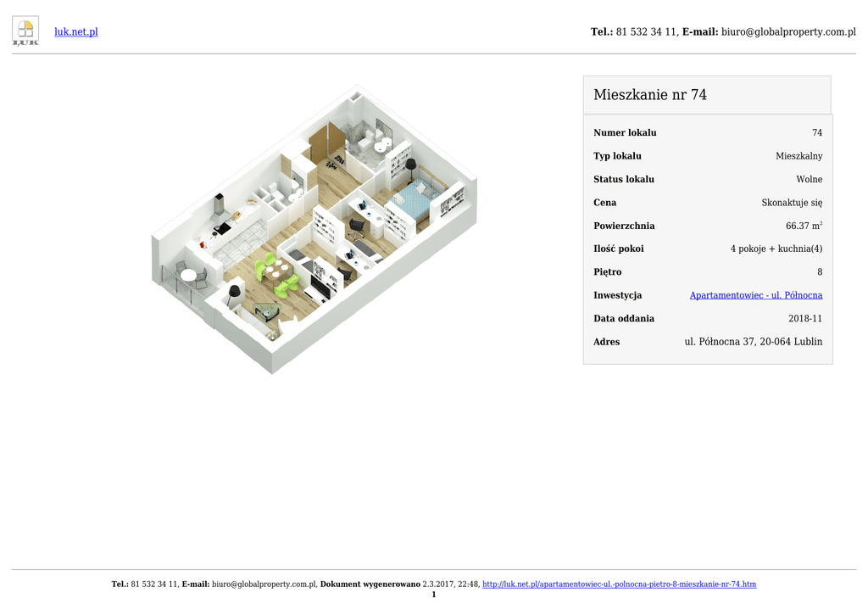
Task: Select the area value 66.37 m²
Action: 804,226
